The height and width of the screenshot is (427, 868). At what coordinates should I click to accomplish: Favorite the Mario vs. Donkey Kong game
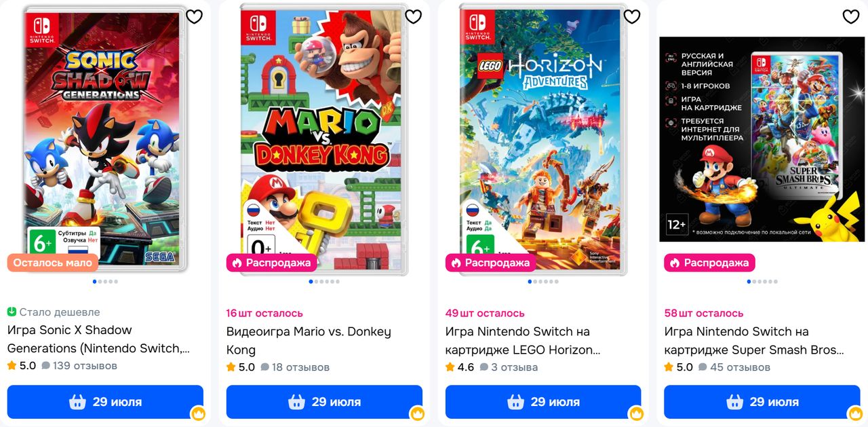413,17
